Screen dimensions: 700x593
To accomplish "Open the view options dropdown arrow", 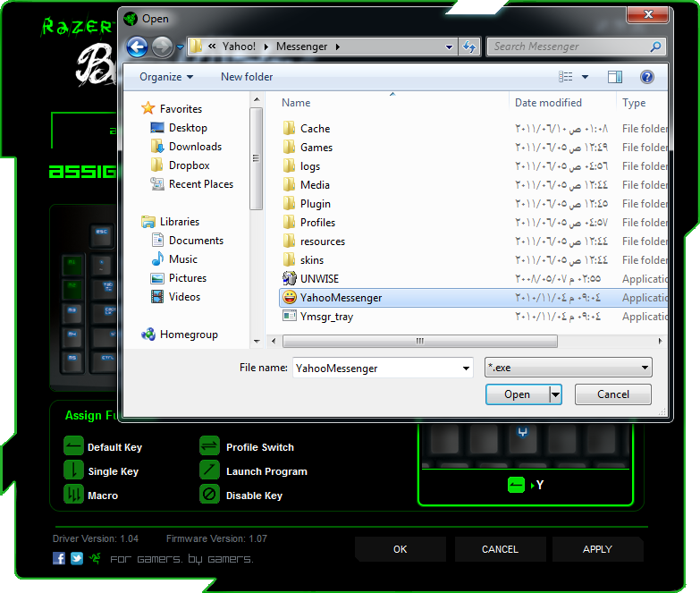I will coord(585,77).
